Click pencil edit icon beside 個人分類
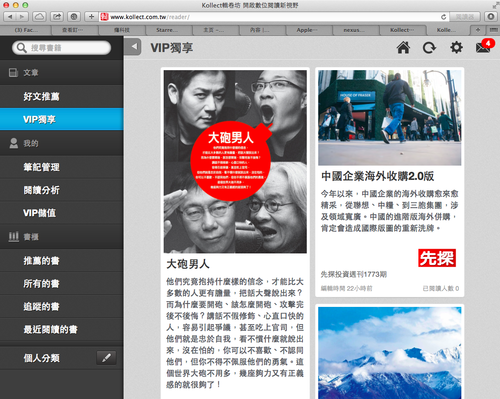Image resolution: width=500 pixels, height=399 pixels. click(x=106, y=358)
